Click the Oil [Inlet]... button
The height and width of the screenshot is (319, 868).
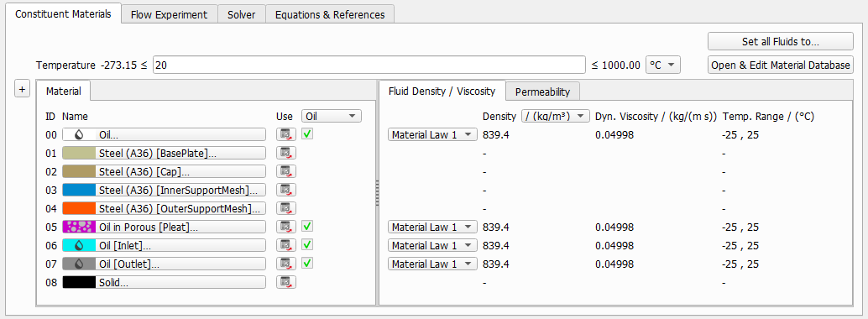pyautogui.click(x=164, y=245)
